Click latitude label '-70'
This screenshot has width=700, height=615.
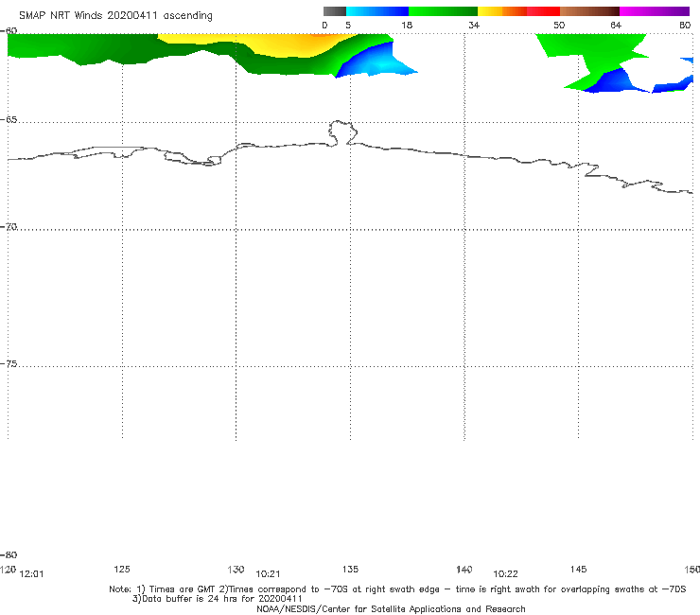point(9,227)
